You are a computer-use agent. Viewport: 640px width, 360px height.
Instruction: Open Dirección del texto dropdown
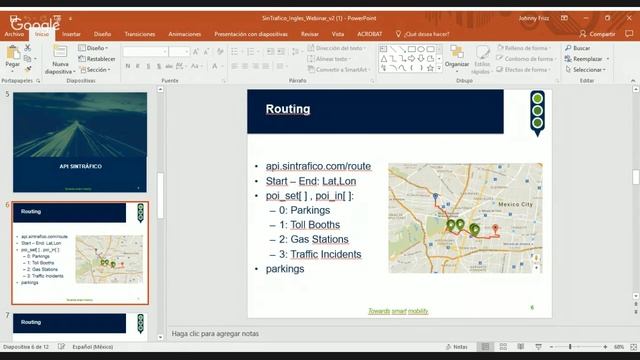pyautogui.click(x=337, y=48)
